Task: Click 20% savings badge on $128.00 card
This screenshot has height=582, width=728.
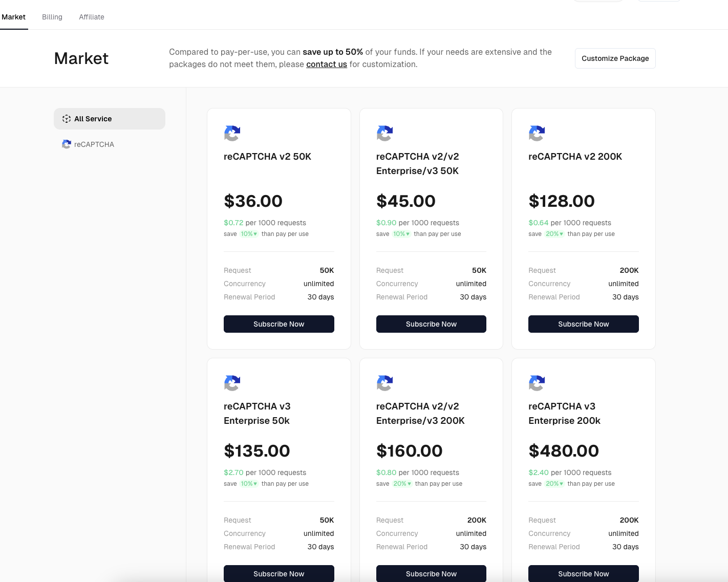Action: (554, 234)
